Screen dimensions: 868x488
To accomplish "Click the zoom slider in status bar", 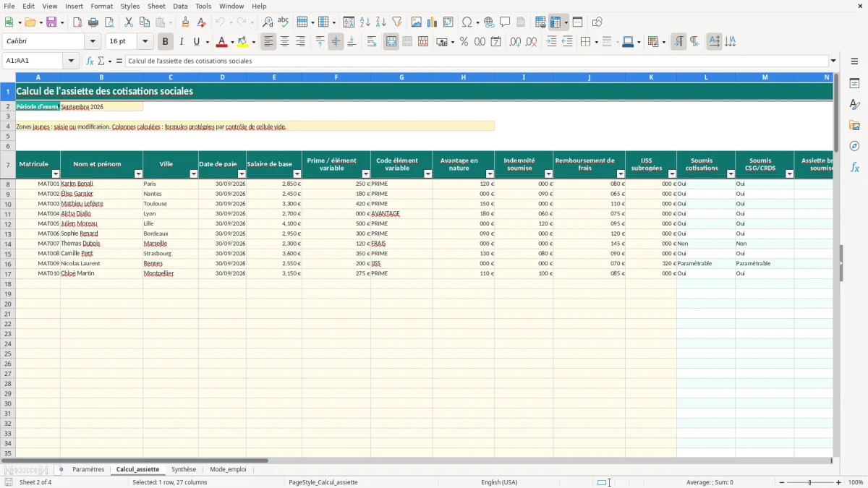I will pos(809,482).
